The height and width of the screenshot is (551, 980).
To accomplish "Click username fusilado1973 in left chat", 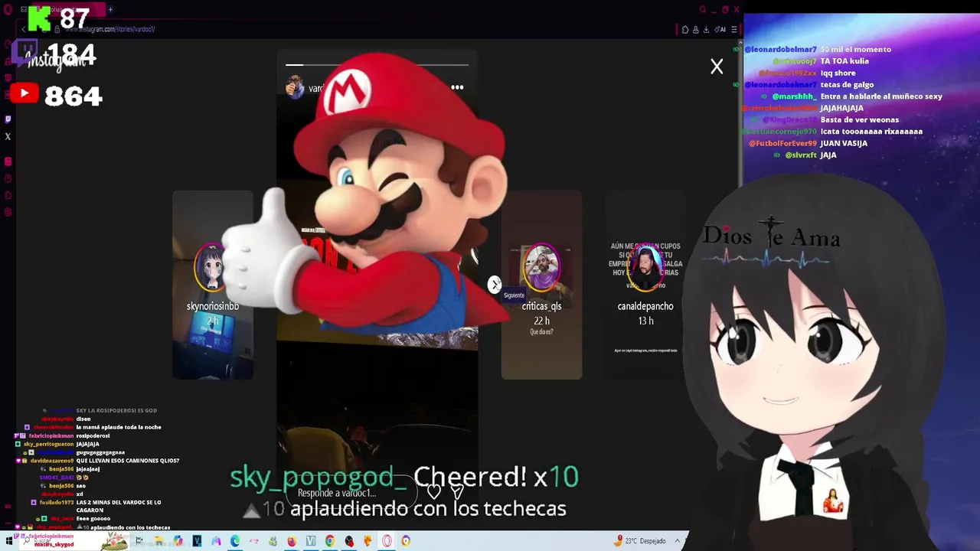I will [x=57, y=502].
